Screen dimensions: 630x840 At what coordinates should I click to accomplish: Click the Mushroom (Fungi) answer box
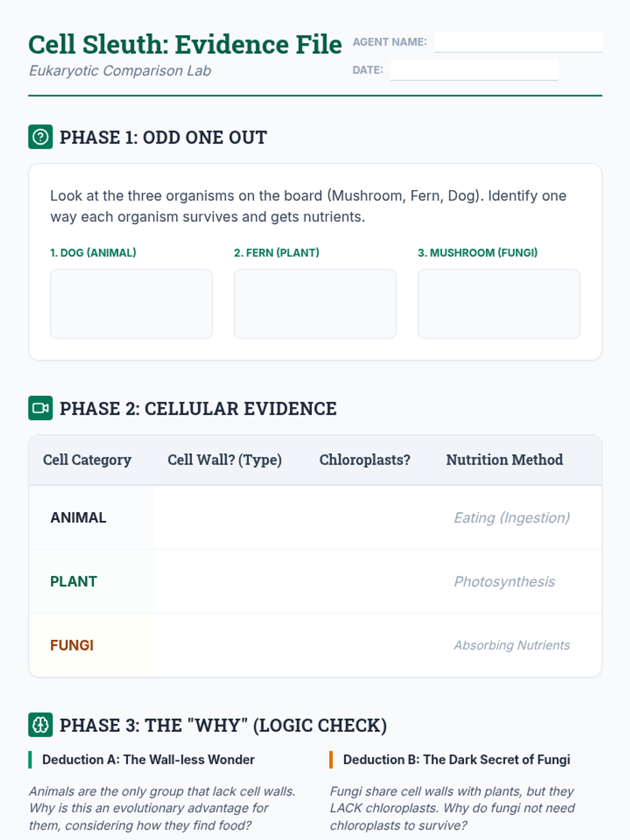click(x=499, y=304)
